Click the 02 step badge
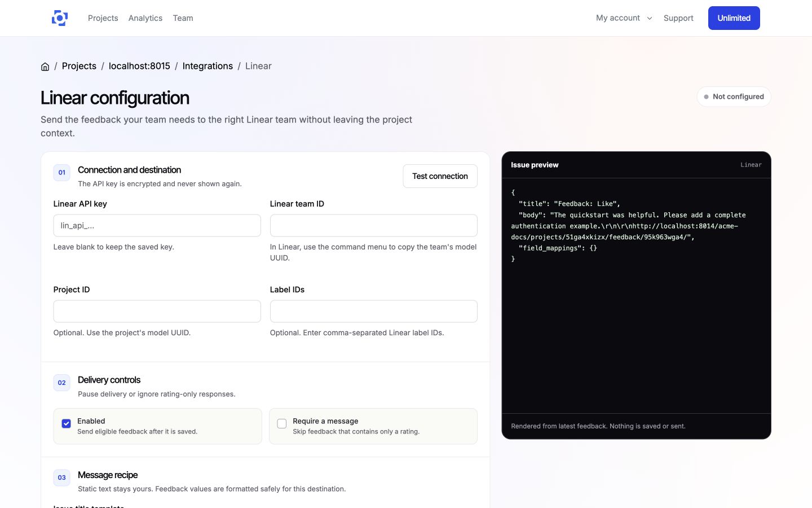Viewport: 812px width, 508px height. [x=62, y=383]
